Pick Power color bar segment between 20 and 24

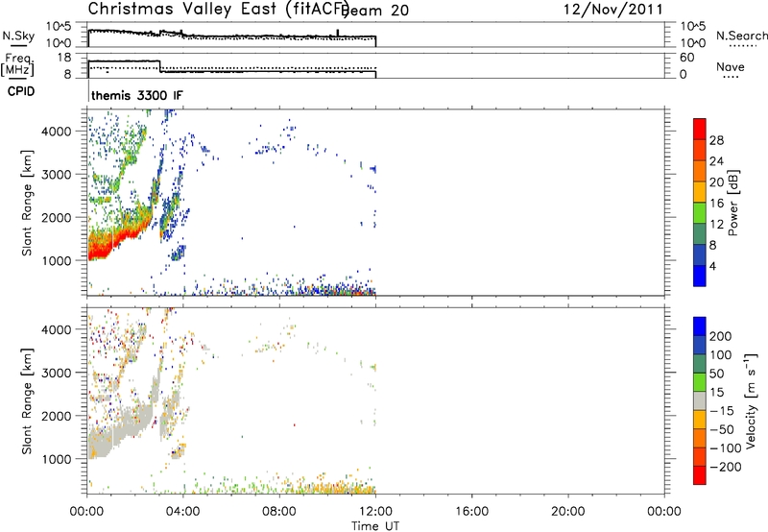pos(700,172)
